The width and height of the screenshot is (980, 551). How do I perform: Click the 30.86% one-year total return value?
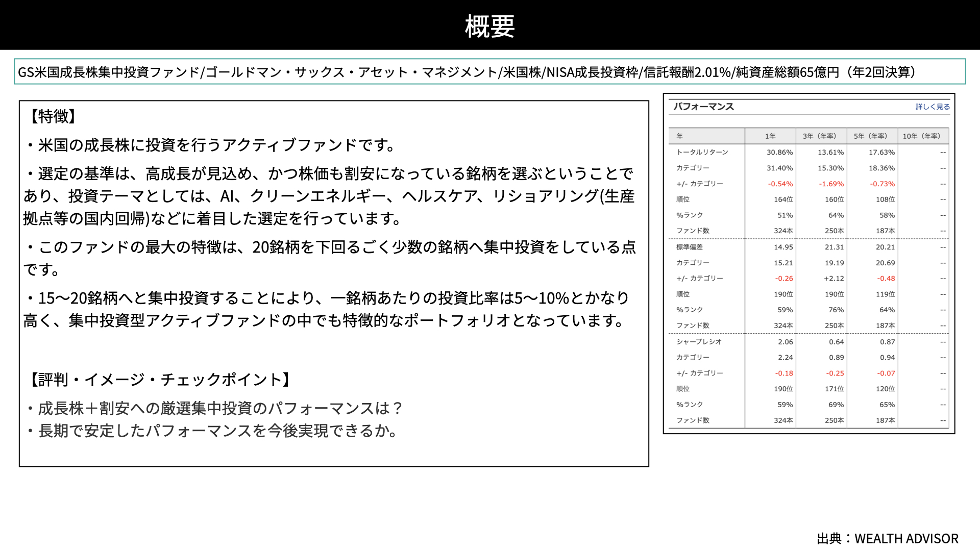click(779, 152)
